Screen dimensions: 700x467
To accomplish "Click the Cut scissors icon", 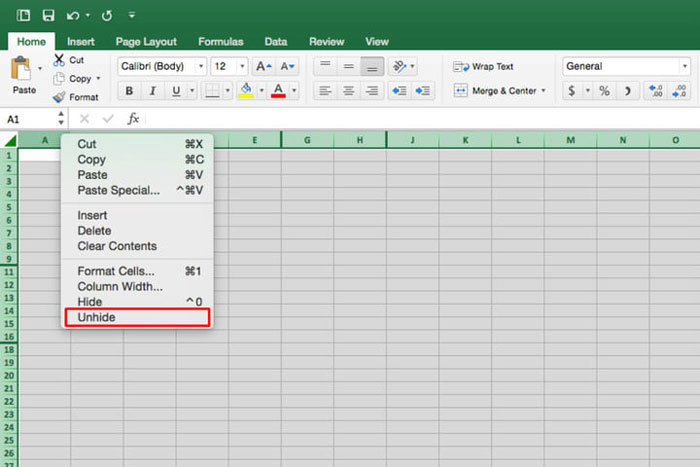I will [59, 60].
